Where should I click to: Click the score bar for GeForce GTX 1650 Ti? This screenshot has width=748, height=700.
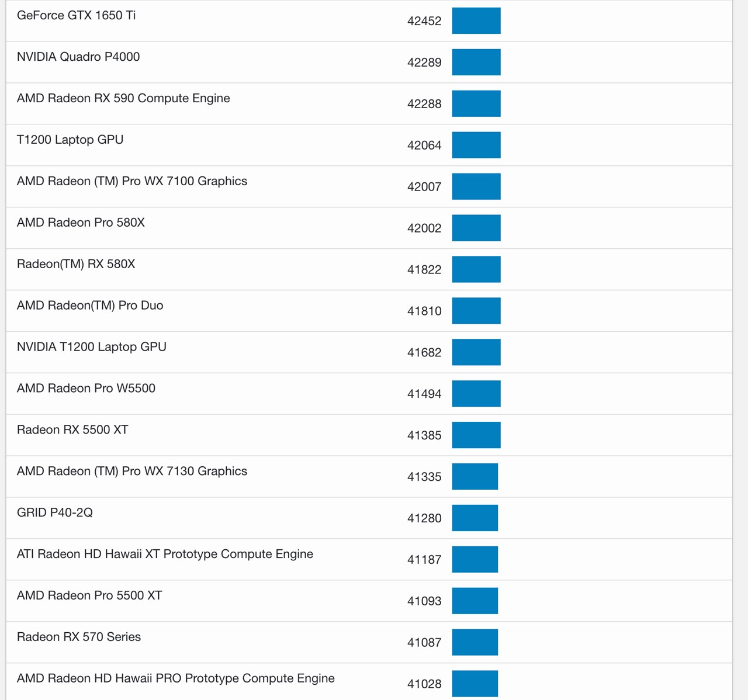(476, 20)
